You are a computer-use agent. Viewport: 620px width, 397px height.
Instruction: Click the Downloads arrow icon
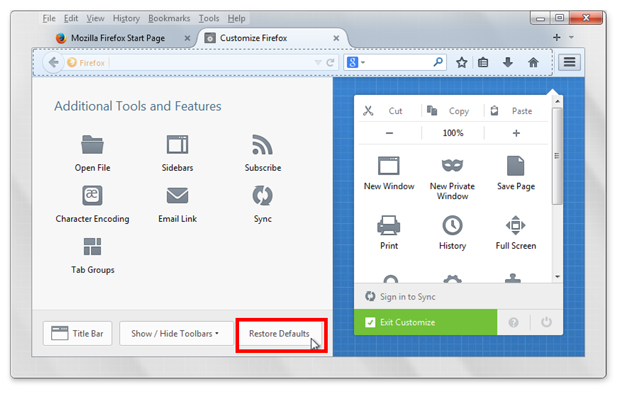tap(508, 62)
